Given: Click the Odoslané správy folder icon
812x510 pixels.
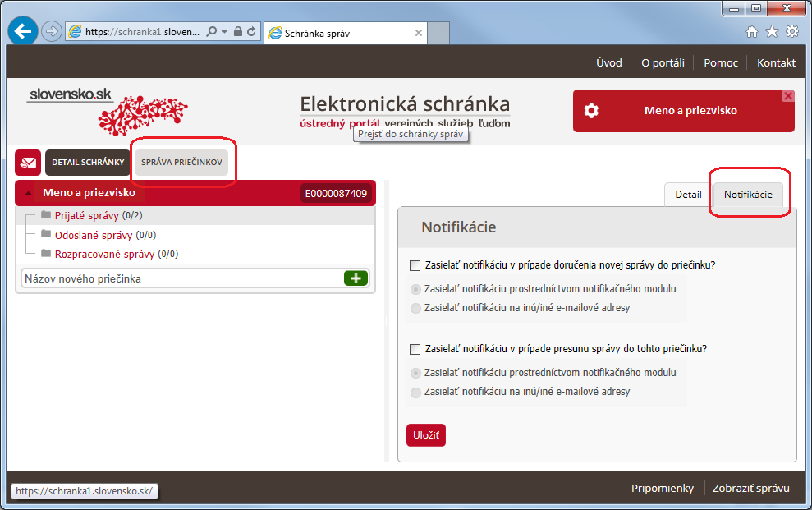Looking at the screenshot, I should [x=46, y=233].
